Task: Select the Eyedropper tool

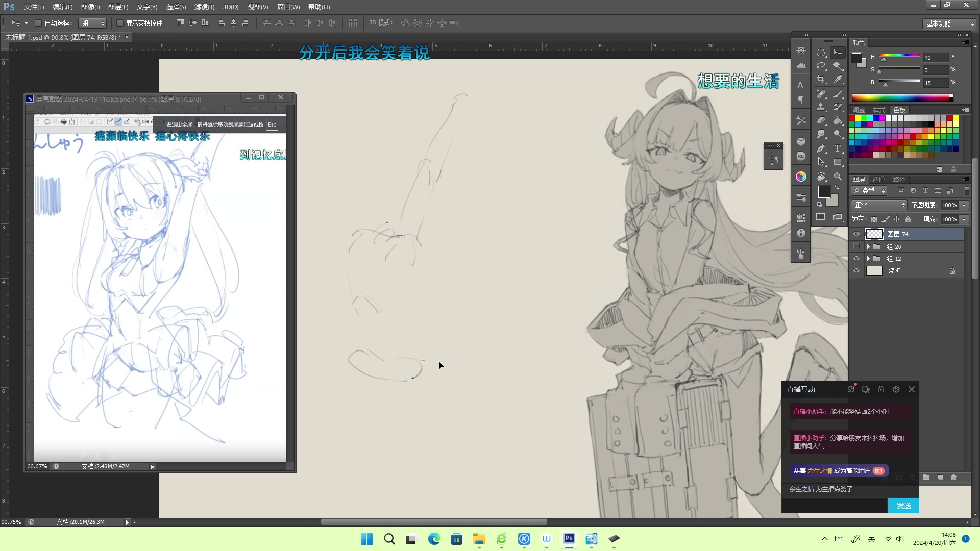Action: [838, 80]
